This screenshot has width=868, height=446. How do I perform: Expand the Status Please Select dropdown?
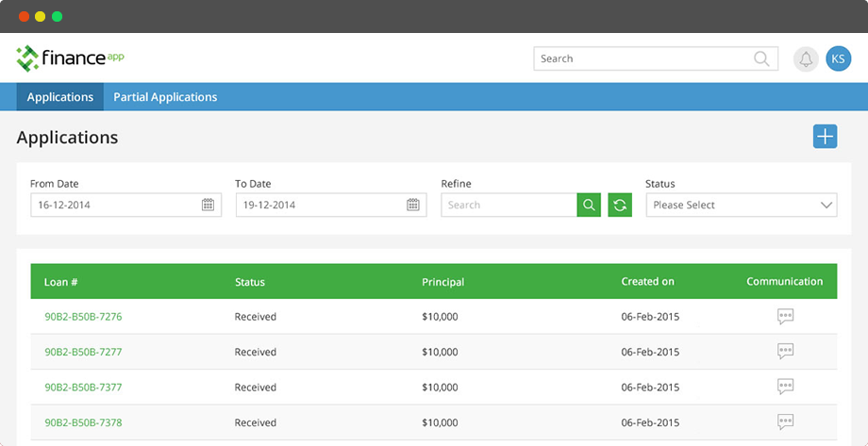coord(742,205)
